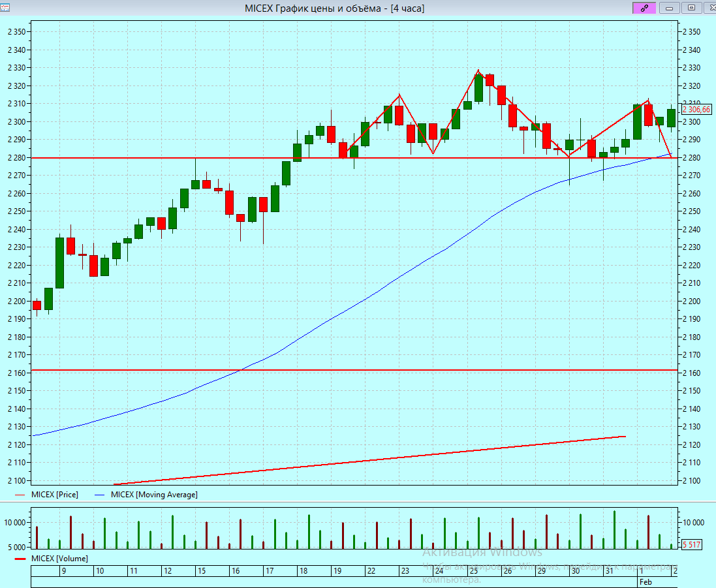Click the '16' date label on time axis

pos(236,570)
